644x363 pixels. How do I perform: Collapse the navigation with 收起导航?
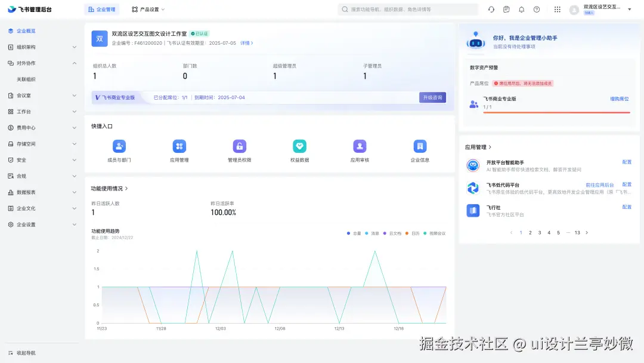pyautogui.click(x=22, y=353)
